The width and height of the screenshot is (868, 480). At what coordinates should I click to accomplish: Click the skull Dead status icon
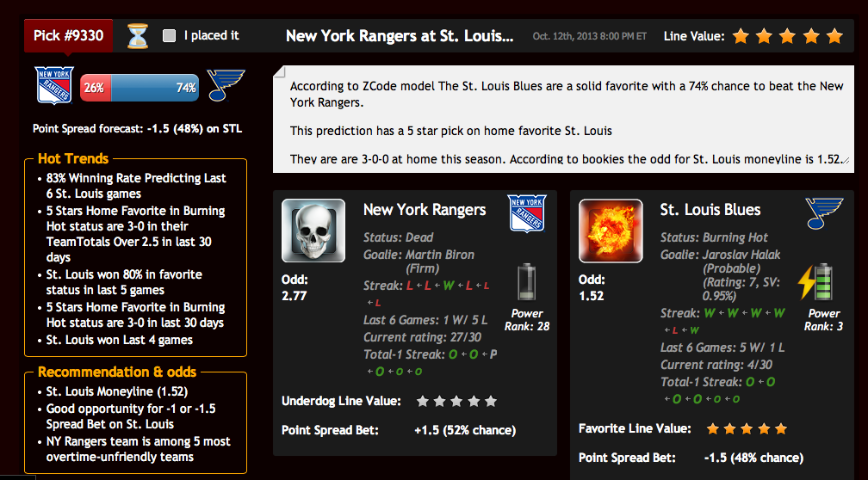click(313, 231)
